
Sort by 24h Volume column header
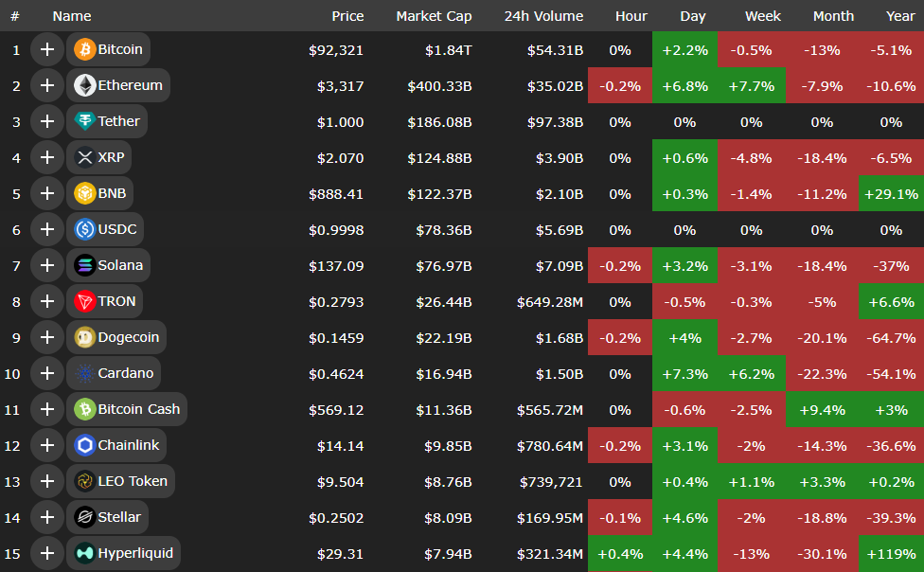[543, 16]
